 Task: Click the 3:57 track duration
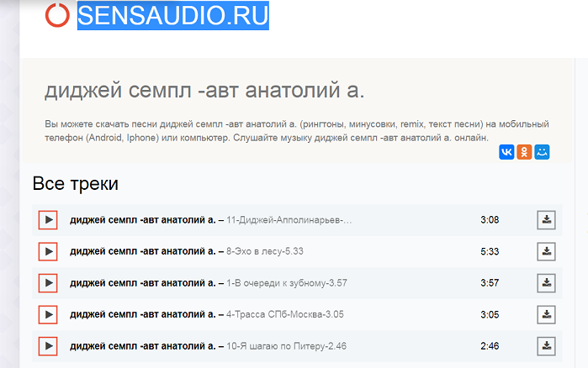(x=490, y=282)
